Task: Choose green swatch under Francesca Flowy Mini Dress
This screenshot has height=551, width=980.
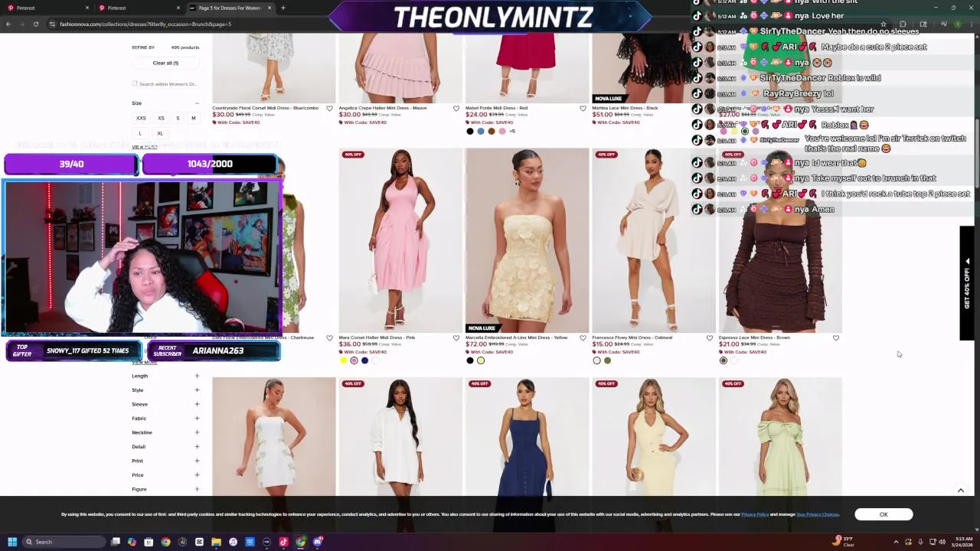Action: 607,360
